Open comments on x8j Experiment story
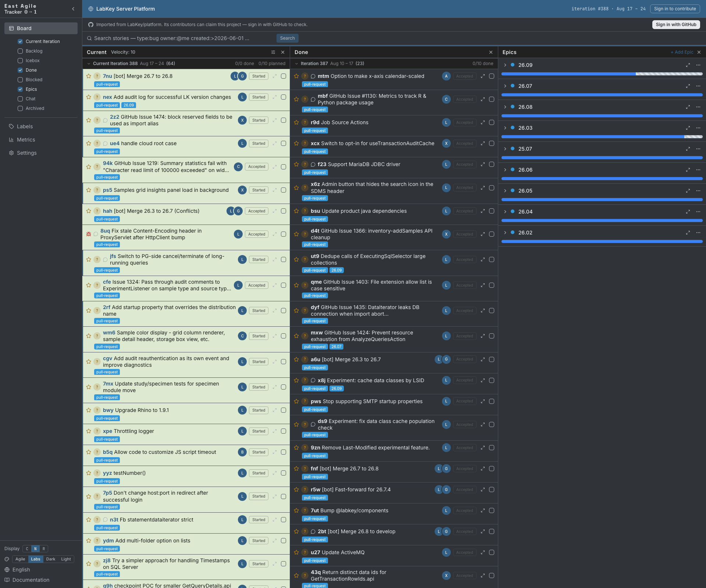The image size is (706, 588). (313, 380)
